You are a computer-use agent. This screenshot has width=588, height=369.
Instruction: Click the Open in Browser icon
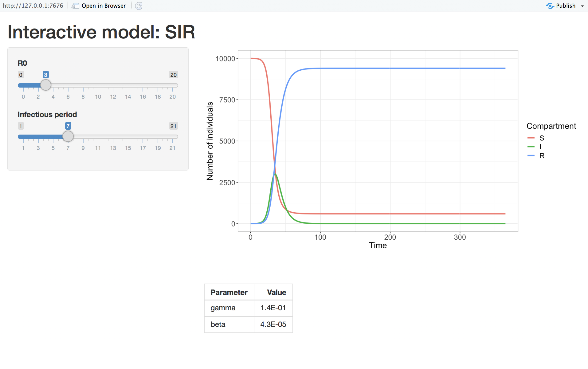75,6
